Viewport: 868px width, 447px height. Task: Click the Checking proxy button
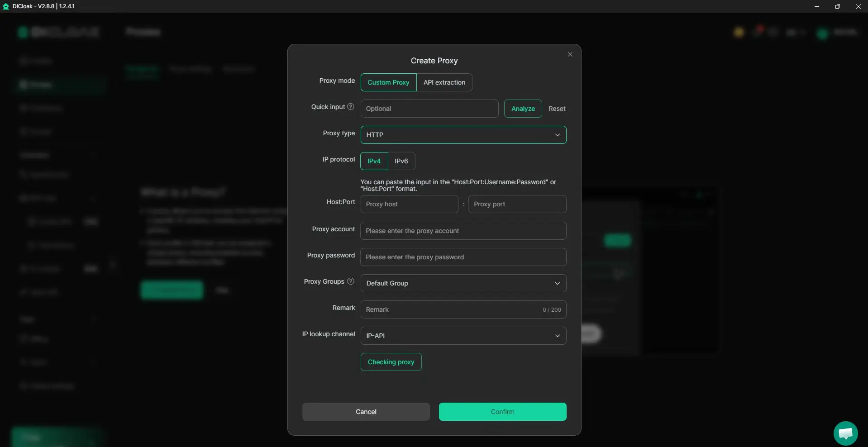[391, 362]
